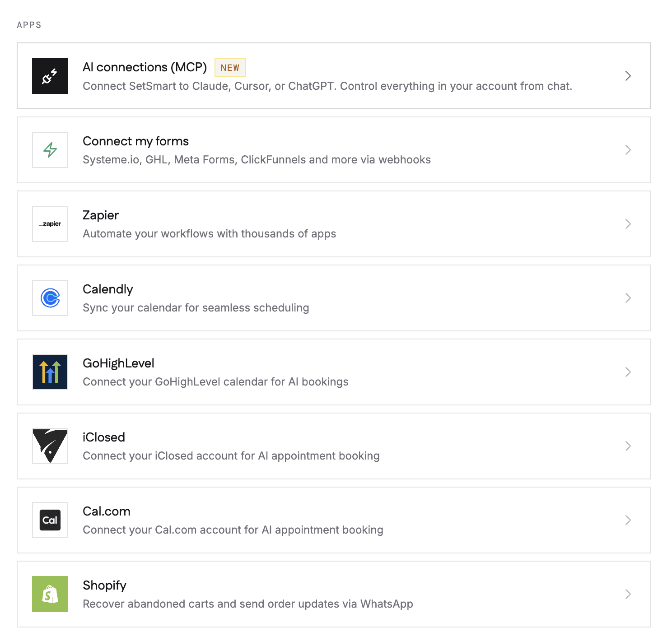The image size is (672, 632).
Task: Select the Zapier logo icon
Action: pyautogui.click(x=50, y=224)
